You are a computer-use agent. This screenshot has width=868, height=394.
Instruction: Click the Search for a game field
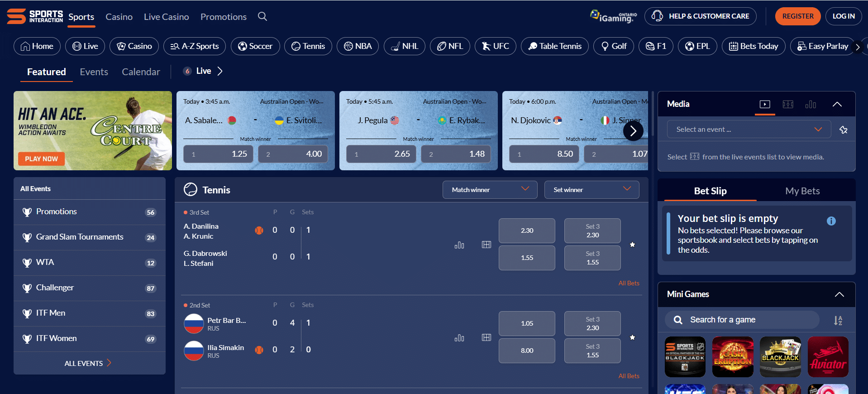(x=742, y=320)
